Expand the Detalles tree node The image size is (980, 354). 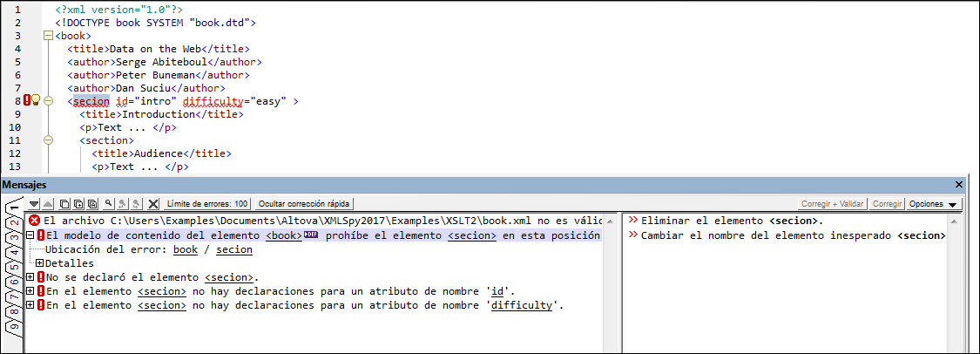(39, 263)
